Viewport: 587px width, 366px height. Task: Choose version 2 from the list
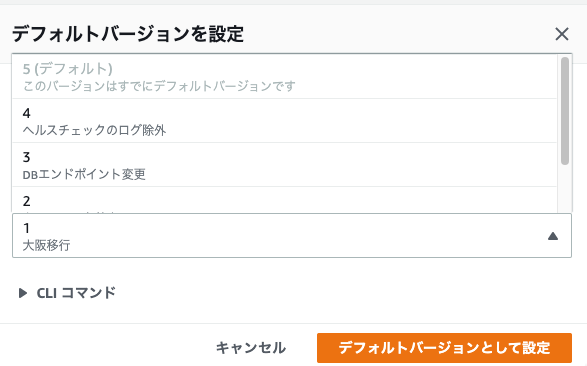click(x=285, y=200)
